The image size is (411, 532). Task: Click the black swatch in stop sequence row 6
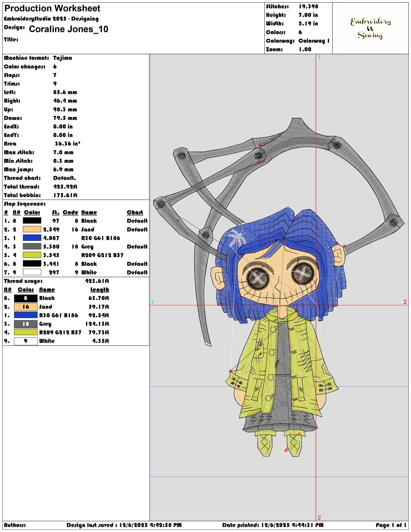click(32, 264)
